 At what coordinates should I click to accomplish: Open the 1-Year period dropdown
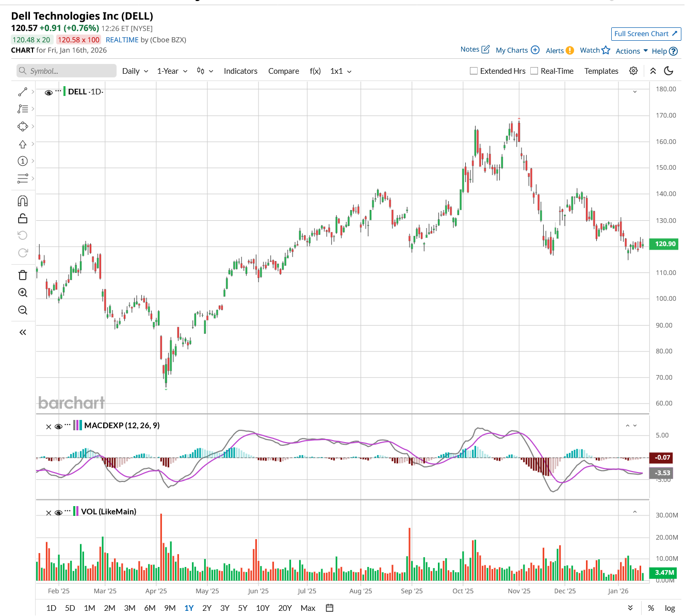pyautogui.click(x=172, y=71)
